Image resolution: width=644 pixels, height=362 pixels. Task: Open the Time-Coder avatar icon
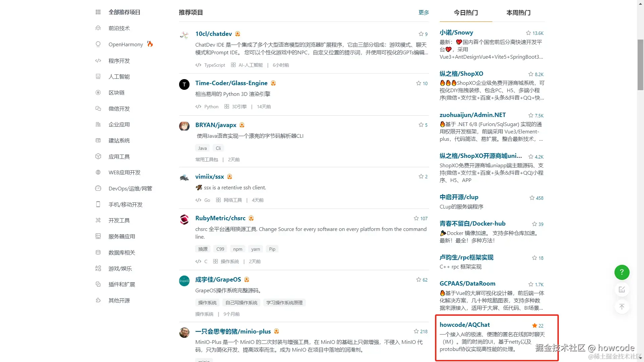[184, 84]
